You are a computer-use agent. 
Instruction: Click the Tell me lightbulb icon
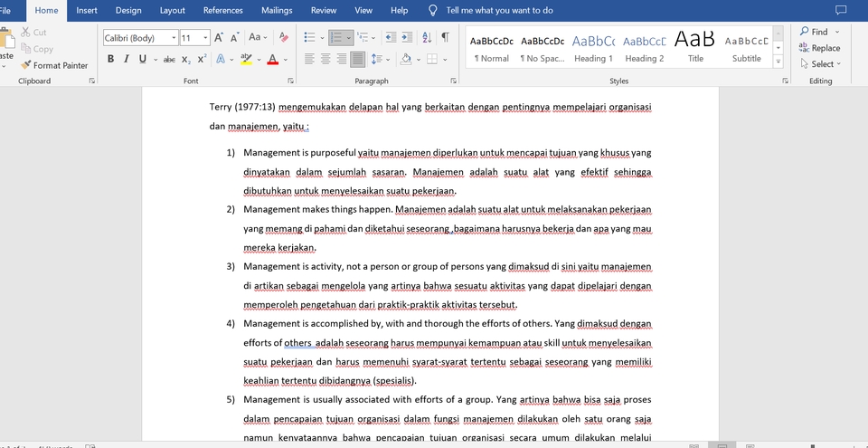433,10
